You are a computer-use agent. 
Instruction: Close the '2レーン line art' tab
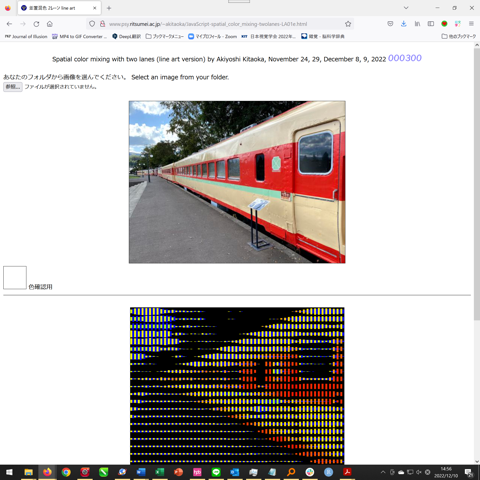pos(95,8)
